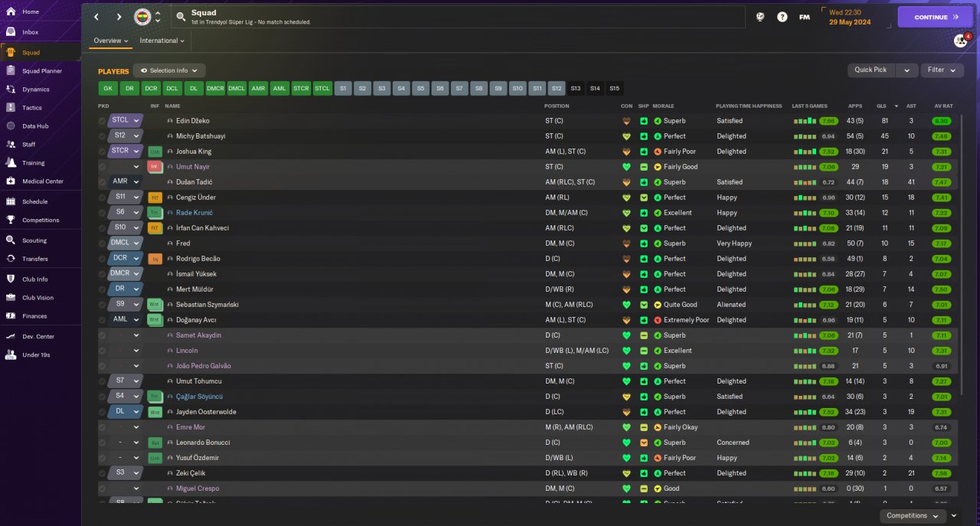
Task: Click the Fenerbahçe club badge
Action: (142, 17)
